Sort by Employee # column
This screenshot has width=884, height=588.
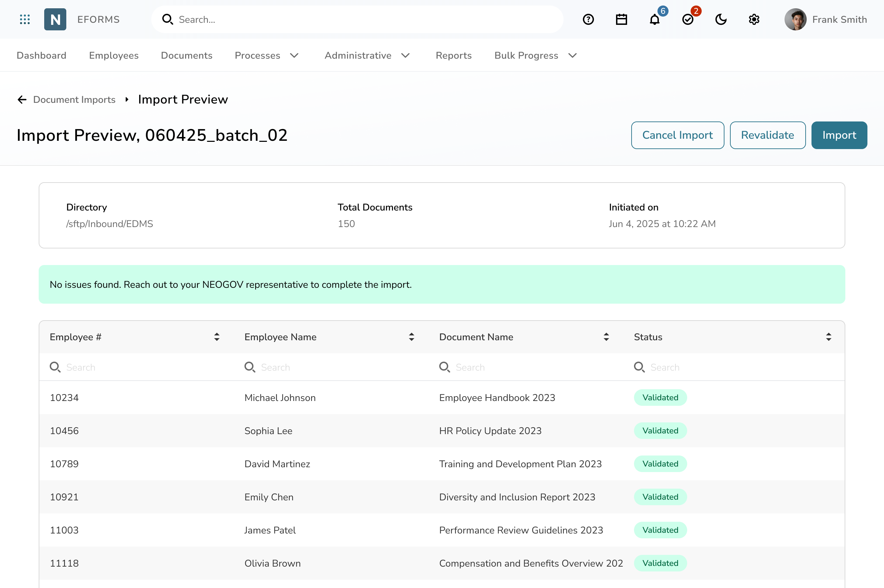[x=217, y=337]
